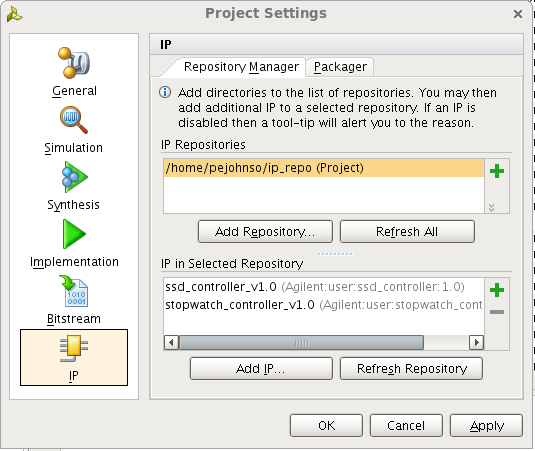Open Implementation settings category
This screenshot has height=451, width=535.
tap(74, 244)
